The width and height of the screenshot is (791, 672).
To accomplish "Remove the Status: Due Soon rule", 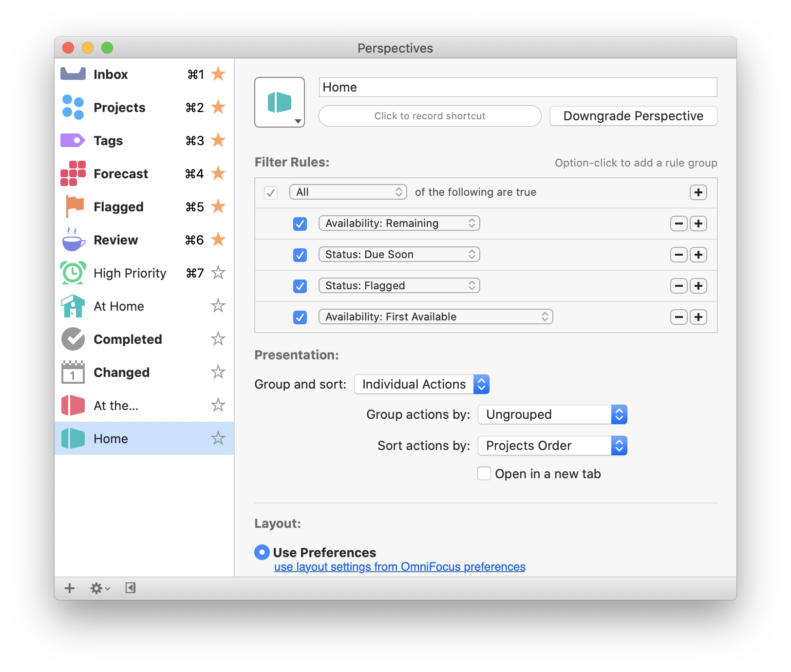I will [678, 255].
